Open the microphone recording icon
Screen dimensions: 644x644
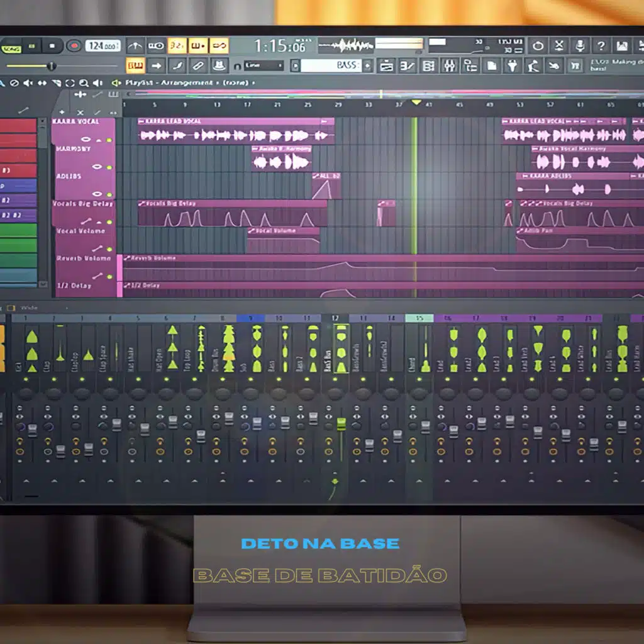click(x=580, y=46)
